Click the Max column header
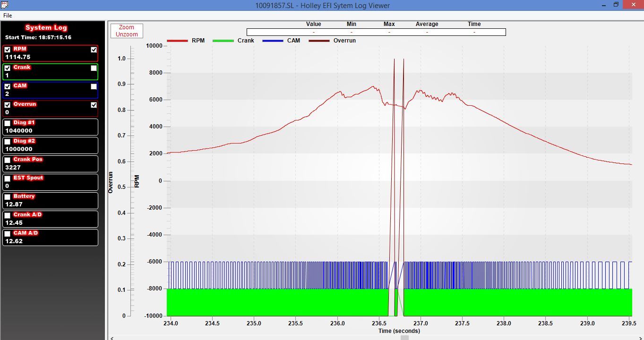644x340 pixels. [389, 24]
